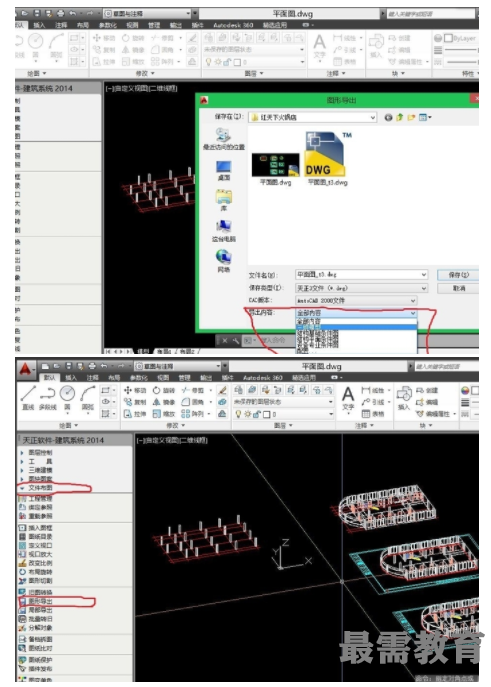Viewport: 491px width, 687px height.
Task: Select the 平面图_t3.dwg file in export dialog
Action: 327,159
